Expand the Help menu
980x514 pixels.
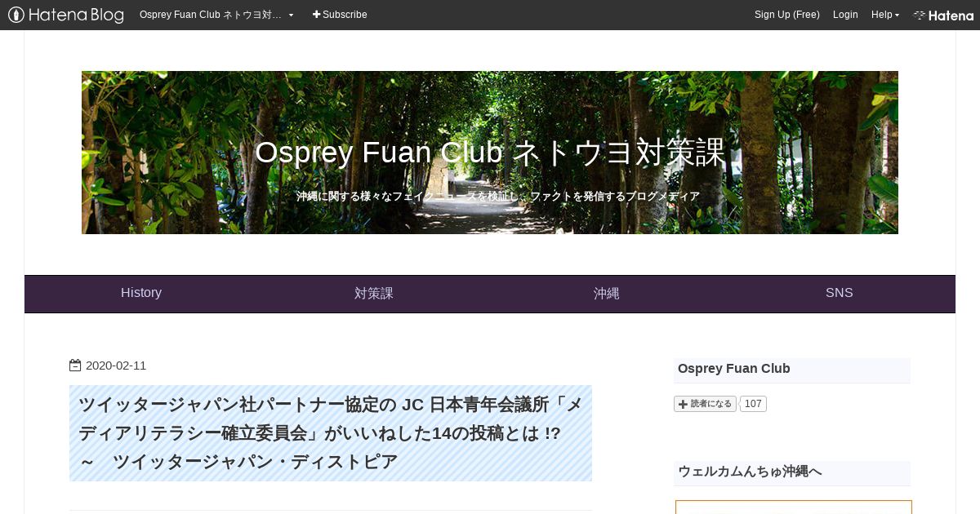pyautogui.click(x=885, y=15)
